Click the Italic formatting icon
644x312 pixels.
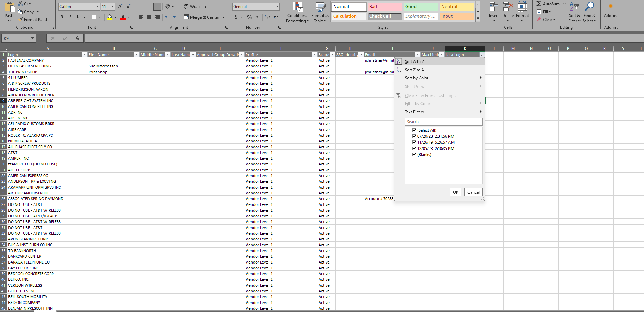[x=70, y=17]
